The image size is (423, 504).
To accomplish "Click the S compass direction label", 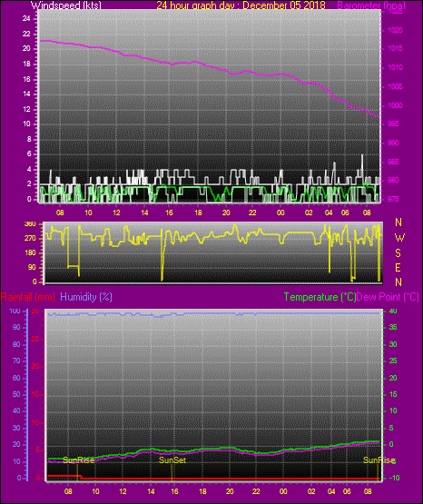I will (398, 253).
